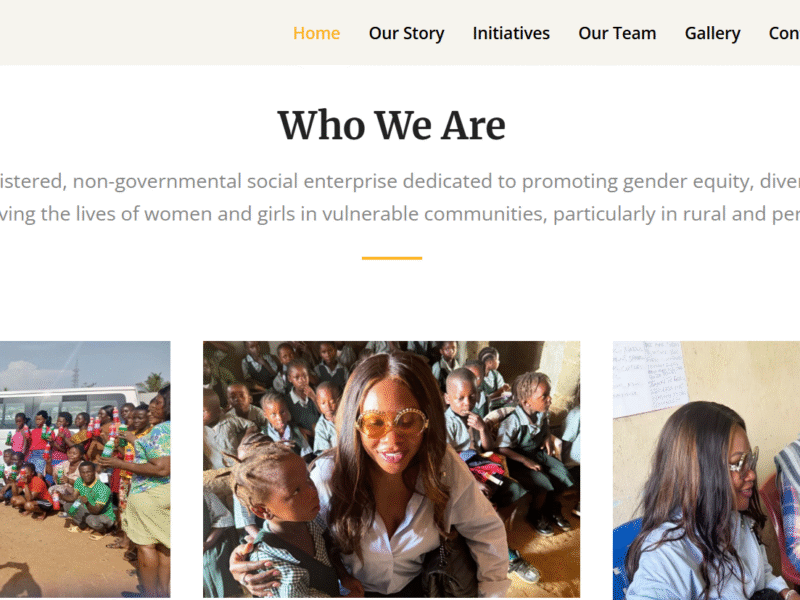Click the orange divider line below the description

(391, 258)
